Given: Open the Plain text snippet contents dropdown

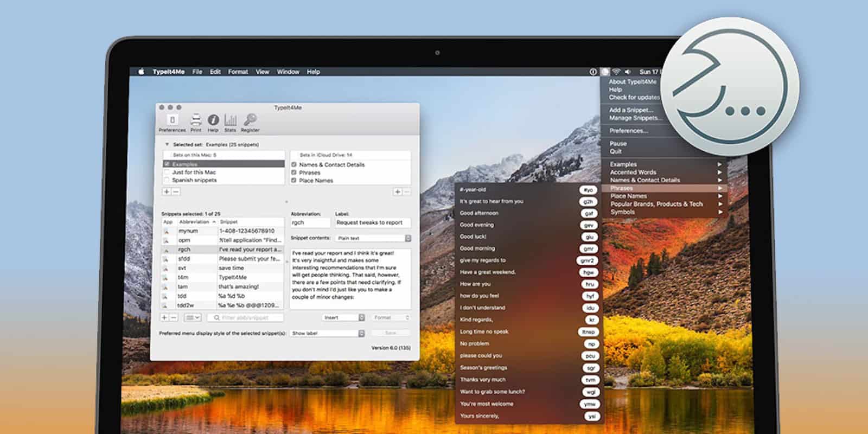Looking at the screenshot, I should click(x=373, y=238).
